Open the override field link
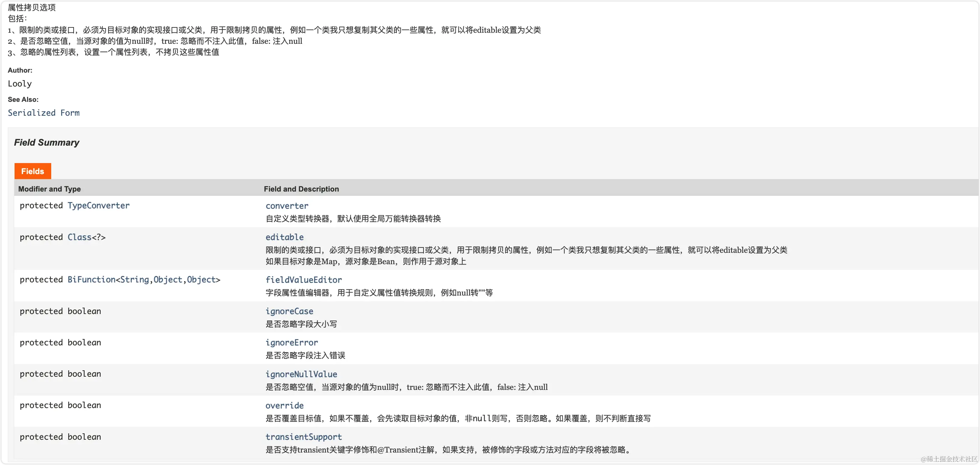 pyautogui.click(x=284, y=406)
